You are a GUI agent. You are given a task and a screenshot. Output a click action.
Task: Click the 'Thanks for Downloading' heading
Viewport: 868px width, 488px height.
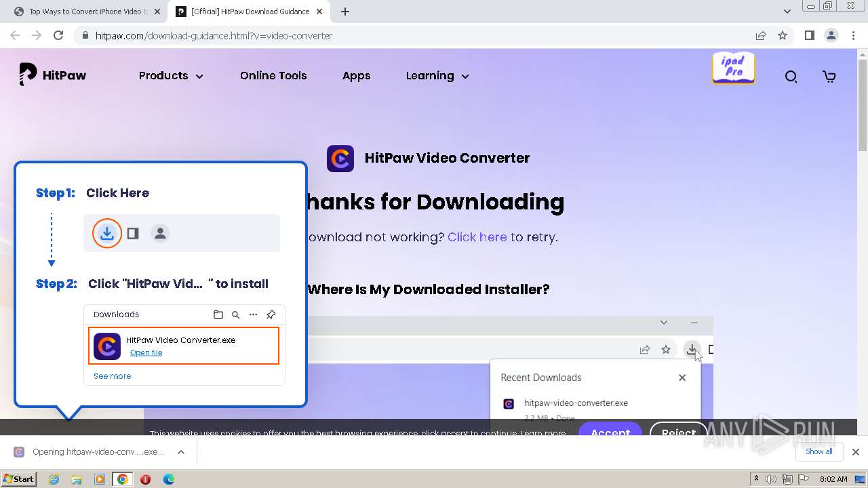click(x=434, y=202)
